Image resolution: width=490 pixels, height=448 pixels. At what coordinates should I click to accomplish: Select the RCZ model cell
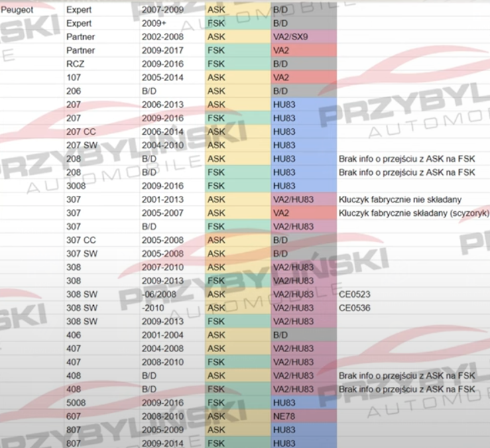tap(102, 64)
